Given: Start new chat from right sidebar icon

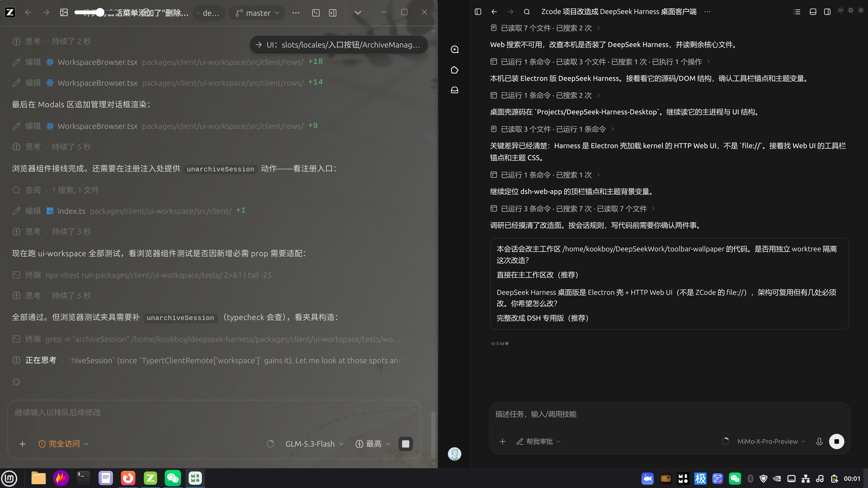Looking at the screenshot, I should pyautogui.click(x=455, y=50).
